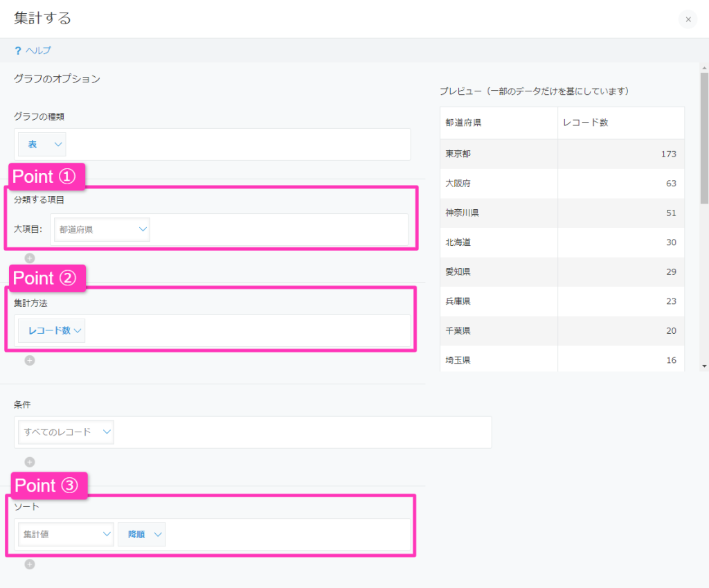Image resolution: width=709 pixels, height=588 pixels.
Task: Click the question mark help icon
Action: point(17,51)
